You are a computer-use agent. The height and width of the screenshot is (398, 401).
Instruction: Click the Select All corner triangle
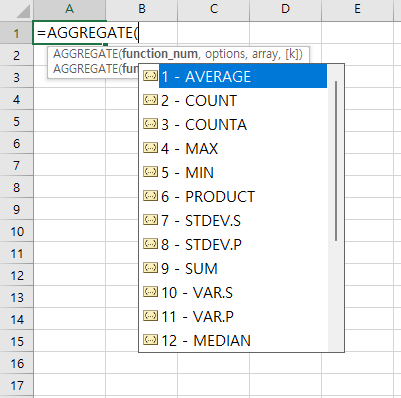pos(23,11)
